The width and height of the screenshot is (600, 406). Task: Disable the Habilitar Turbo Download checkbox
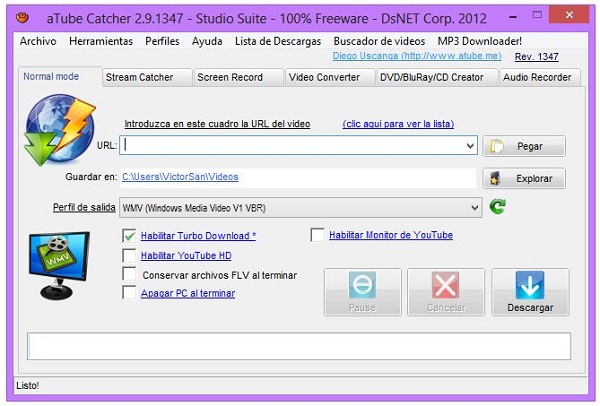click(x=129, y=236)
